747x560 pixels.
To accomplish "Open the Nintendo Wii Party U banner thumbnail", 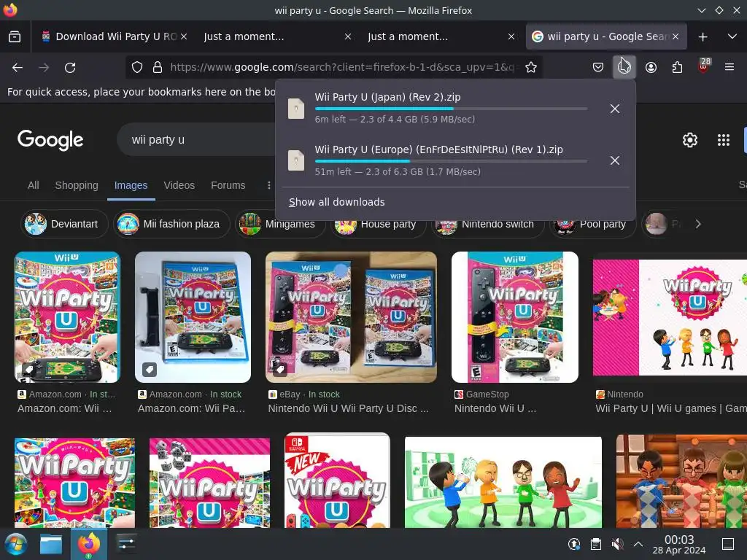I will point(670,318).
